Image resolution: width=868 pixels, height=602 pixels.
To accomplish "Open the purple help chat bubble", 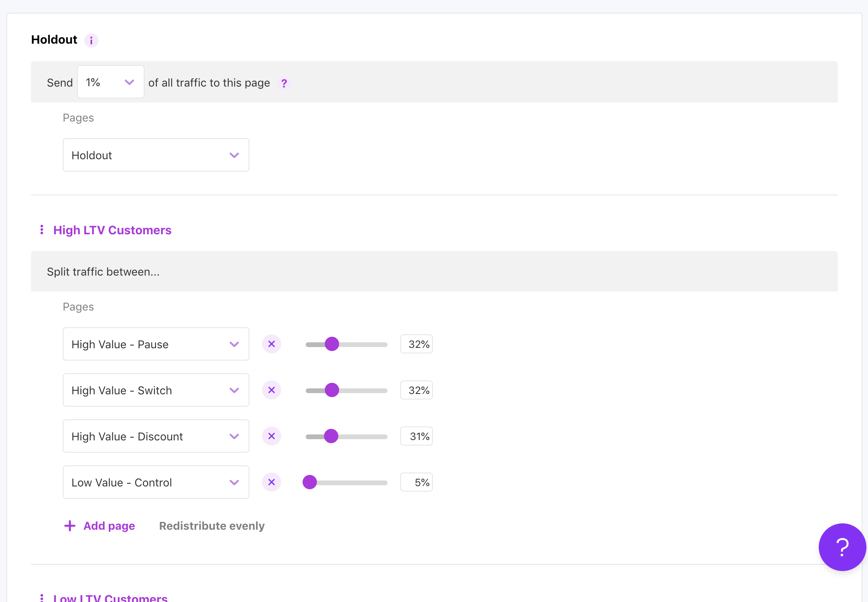I will click(842, 547).
